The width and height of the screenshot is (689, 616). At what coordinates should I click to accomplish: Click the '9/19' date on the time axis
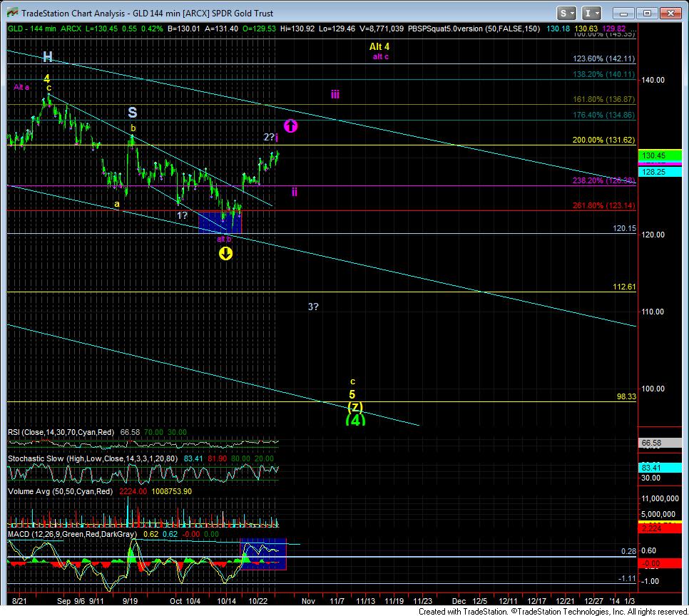point(130,601)
